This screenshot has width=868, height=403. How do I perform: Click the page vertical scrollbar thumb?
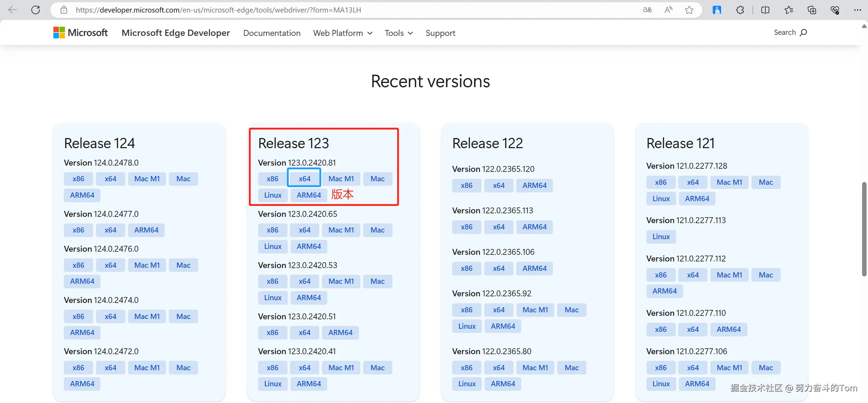[864, 229]
